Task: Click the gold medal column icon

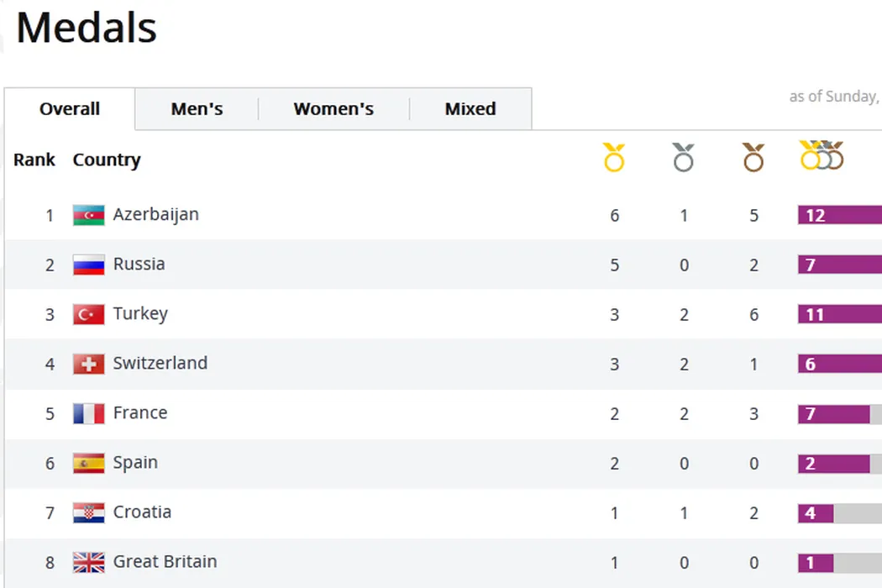Action: [614, 157]
